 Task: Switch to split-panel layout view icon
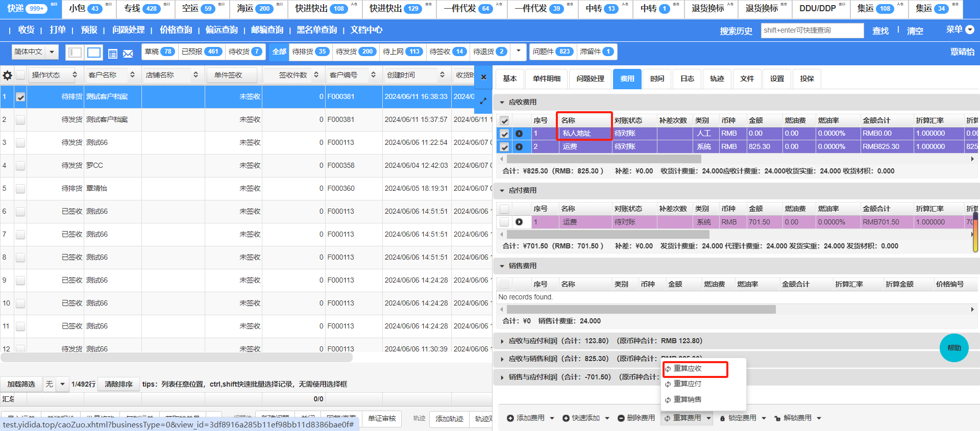click(75, 53)
